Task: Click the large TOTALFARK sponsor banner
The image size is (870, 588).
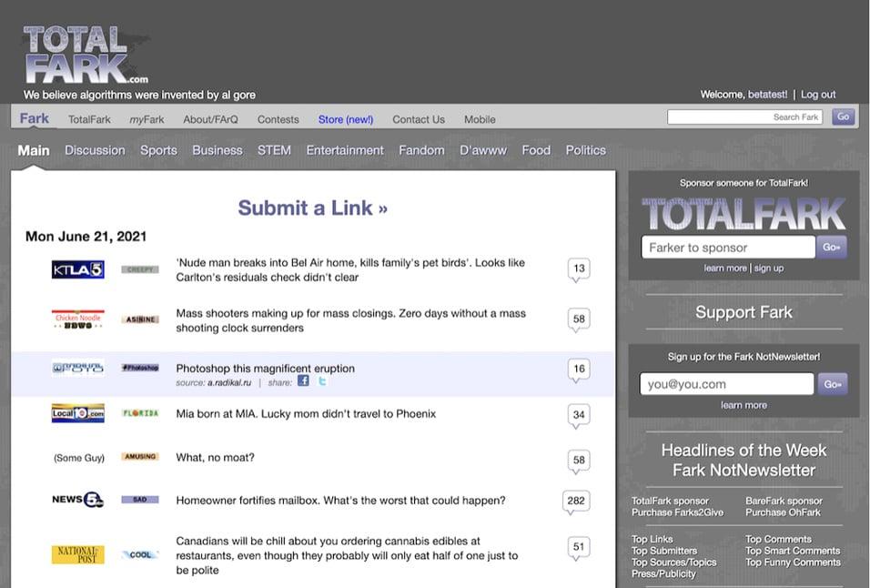Action: pos(744,214)
